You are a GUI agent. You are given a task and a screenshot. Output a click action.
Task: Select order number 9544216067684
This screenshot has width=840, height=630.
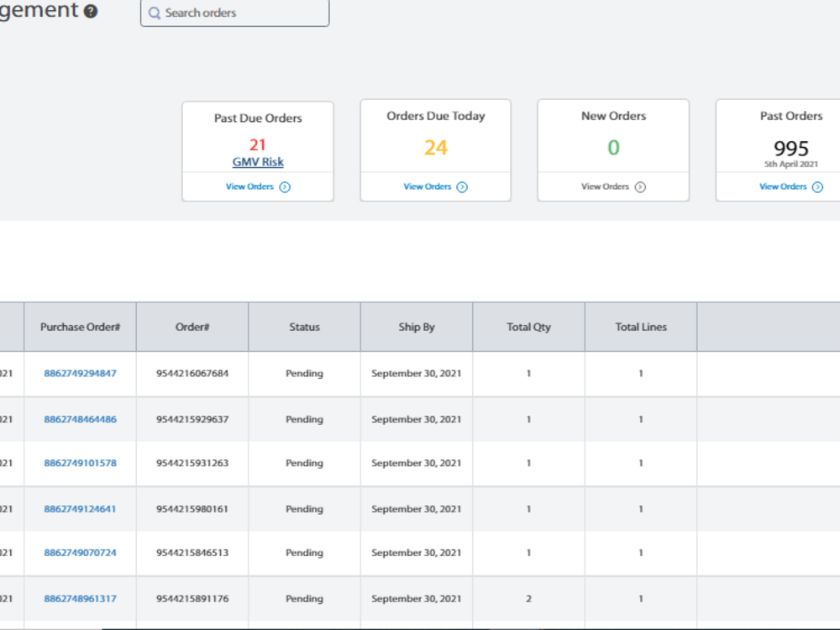(192, 374)
